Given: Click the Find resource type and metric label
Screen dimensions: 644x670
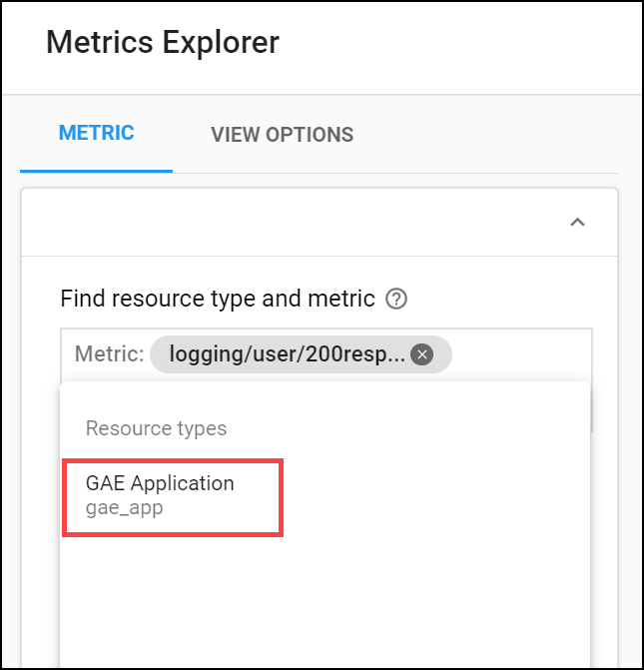Looking at the screenshot, I should pos(218,299).
